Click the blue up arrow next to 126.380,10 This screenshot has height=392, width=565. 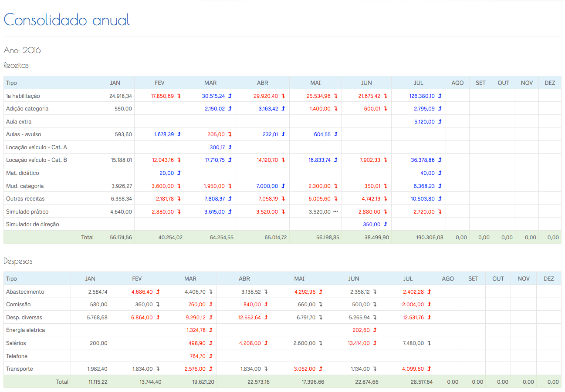[440, 96]
